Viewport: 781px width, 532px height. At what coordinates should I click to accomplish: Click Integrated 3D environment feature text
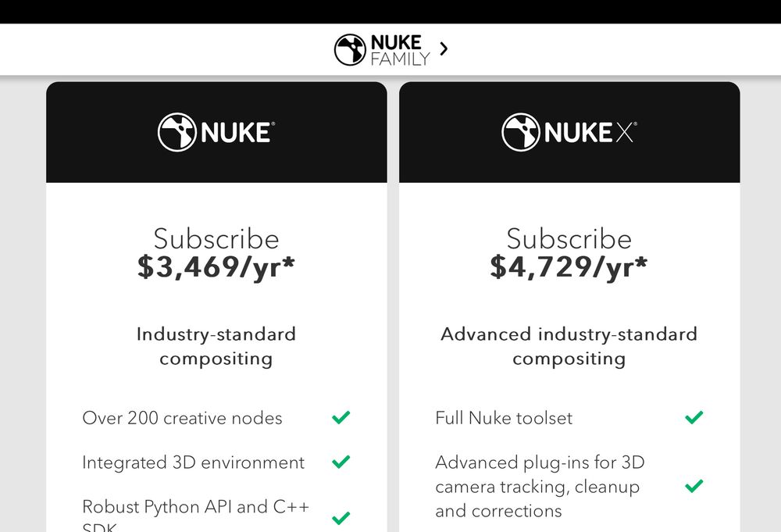[x=193, y=462]
